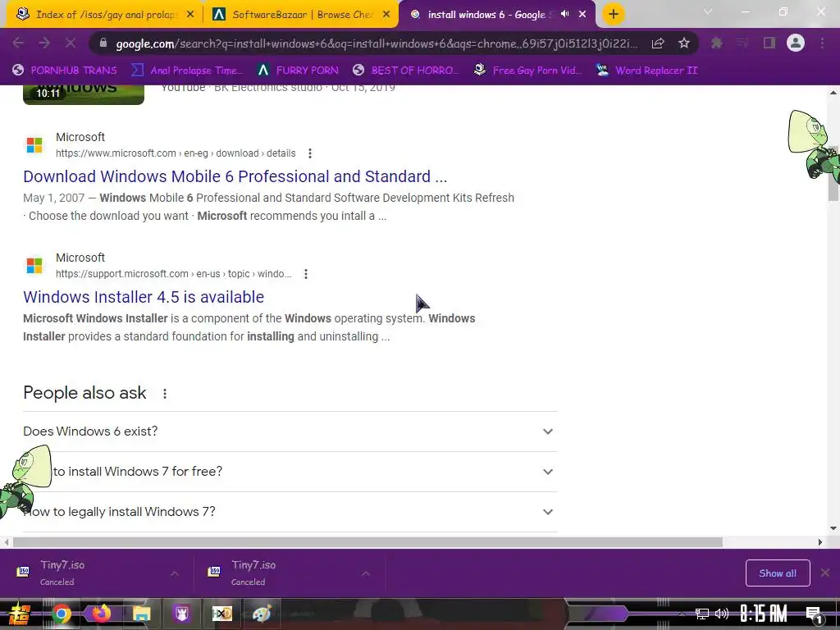Screen dimensions: 840x630
Task: Click the horizontal scrollbar thumb
Action: 367,542
